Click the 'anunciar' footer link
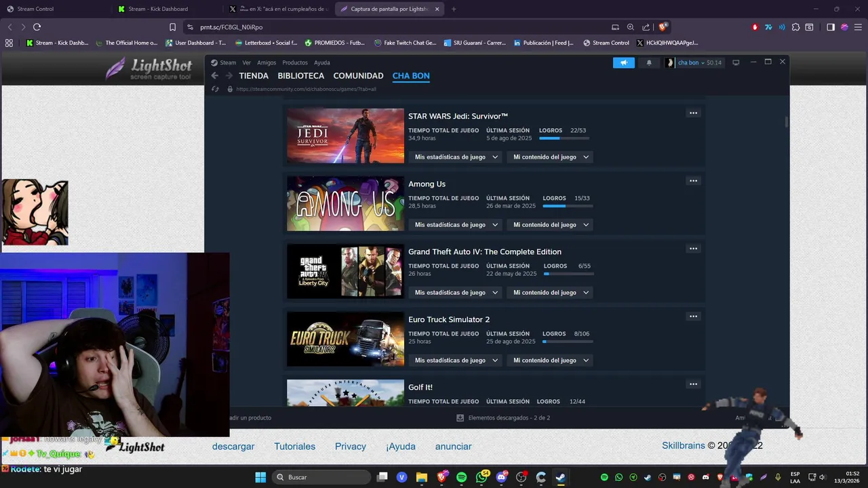868x488 pixels. (x=454, y=447)
